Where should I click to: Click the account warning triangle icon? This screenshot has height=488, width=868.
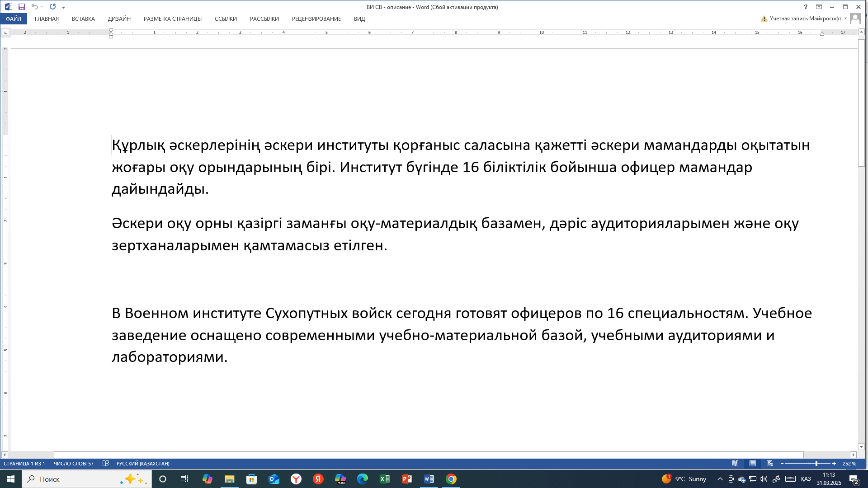764,19
